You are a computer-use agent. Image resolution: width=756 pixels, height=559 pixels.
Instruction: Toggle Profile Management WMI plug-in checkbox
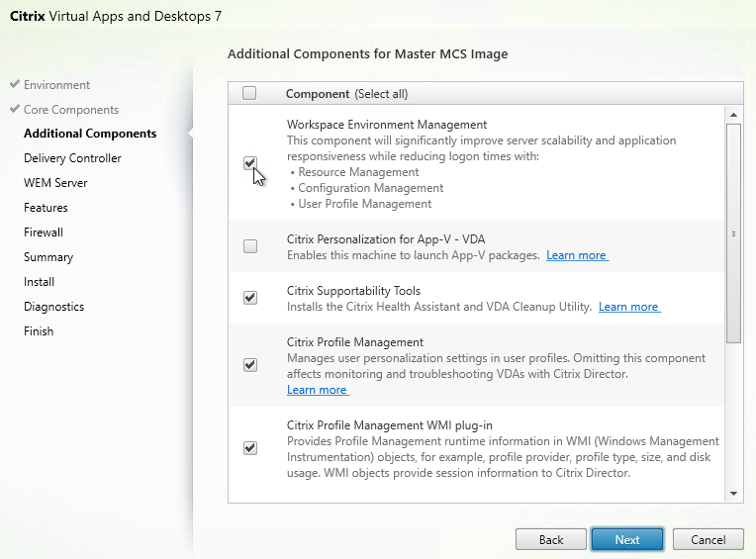coord(250,448)
